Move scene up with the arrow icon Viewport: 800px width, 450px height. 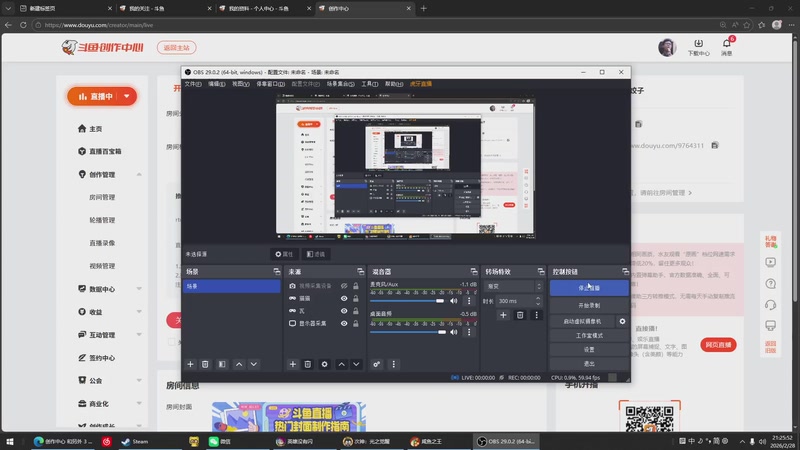pyautogui.click(x=239, y=364)
